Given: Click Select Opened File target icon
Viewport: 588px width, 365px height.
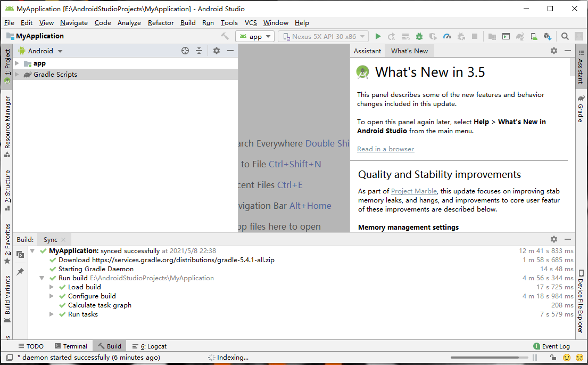Looking at the screenshot, I should pos(185,51).
